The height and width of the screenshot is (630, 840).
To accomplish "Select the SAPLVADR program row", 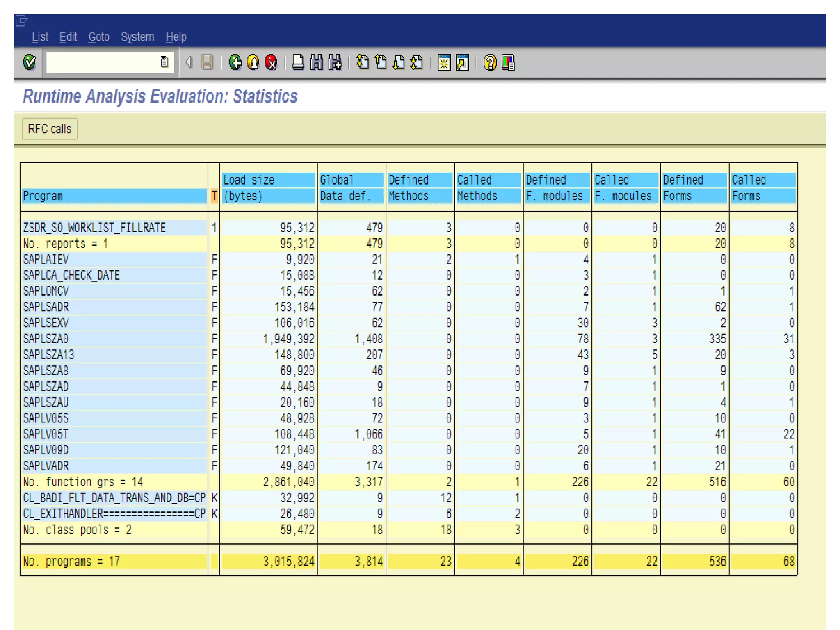I will click(x=409, y=466).
